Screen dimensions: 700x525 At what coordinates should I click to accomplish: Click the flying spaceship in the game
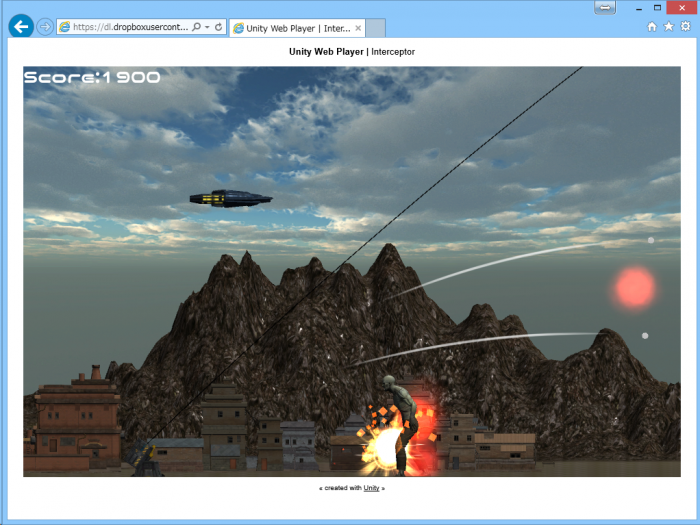tap(231, 199)
